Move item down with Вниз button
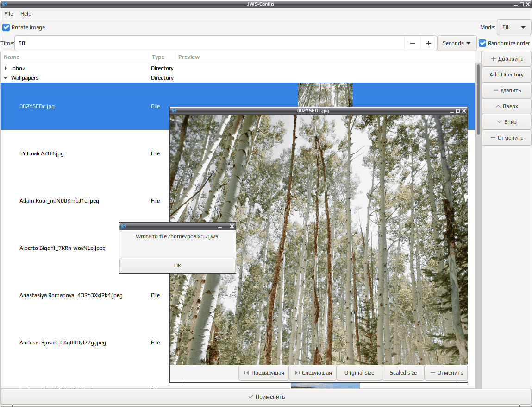Image resolution: width=532 pixels, height=407 pixels. [507, 122]
